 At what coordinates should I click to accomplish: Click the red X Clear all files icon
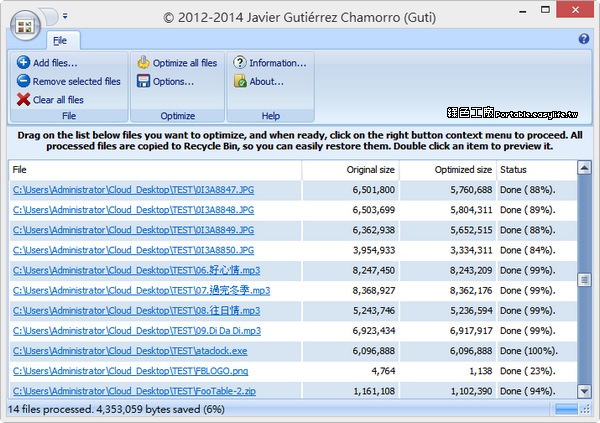click(23, 100)
